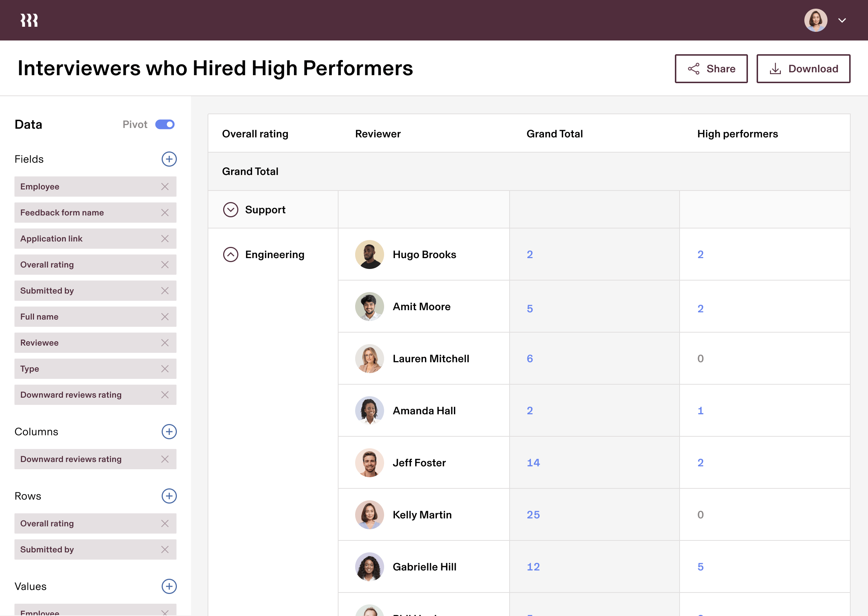The width and height of the screenshot is (868, 616).
Task: Sort by the Grand Total column header
Action: coord(554,134)
